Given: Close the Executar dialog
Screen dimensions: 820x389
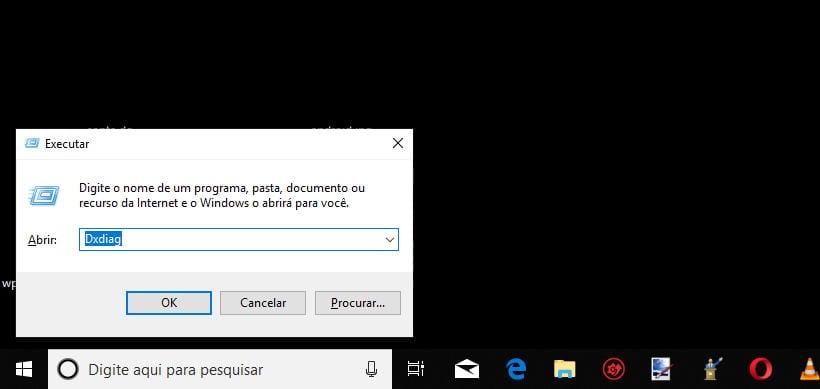Looking at the screenshot, I should 398,143.
